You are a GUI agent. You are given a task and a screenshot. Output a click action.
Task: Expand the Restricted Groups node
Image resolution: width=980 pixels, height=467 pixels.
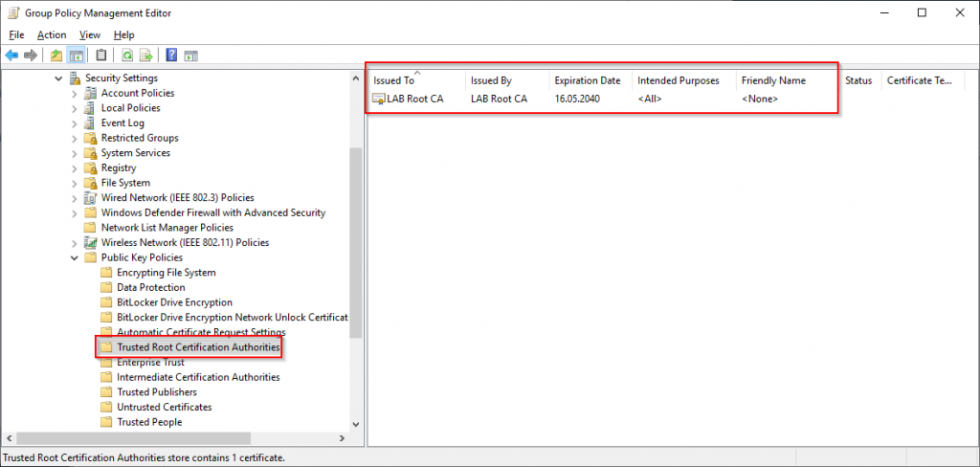tap(75, 138)
